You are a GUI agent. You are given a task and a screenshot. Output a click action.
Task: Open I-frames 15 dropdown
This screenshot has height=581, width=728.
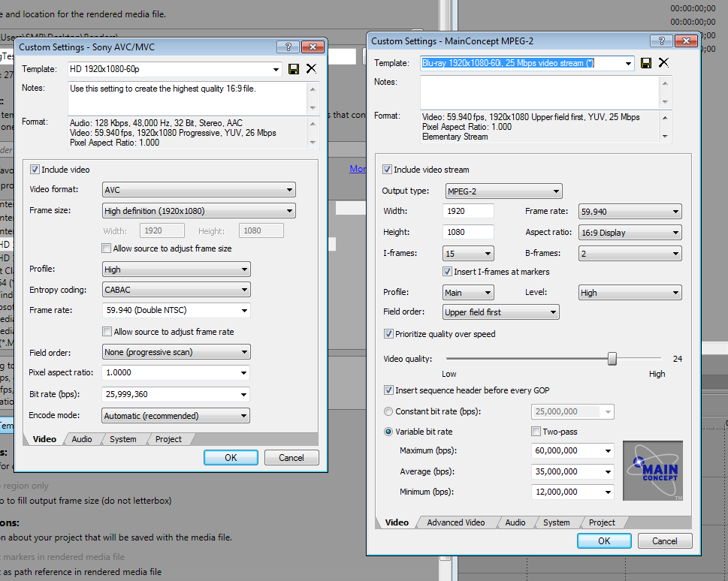click(x=469, y=254)
